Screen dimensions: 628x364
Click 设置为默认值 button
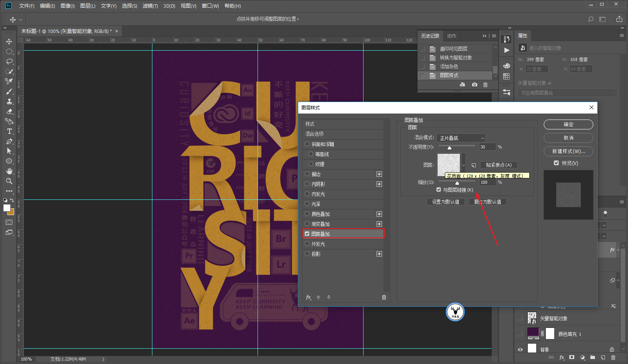(x=446, y=202)
